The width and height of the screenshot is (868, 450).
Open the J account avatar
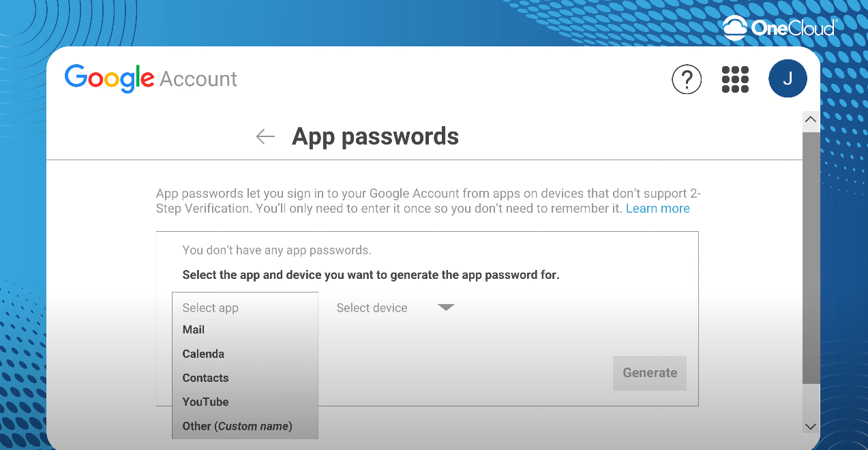point(788,78)
